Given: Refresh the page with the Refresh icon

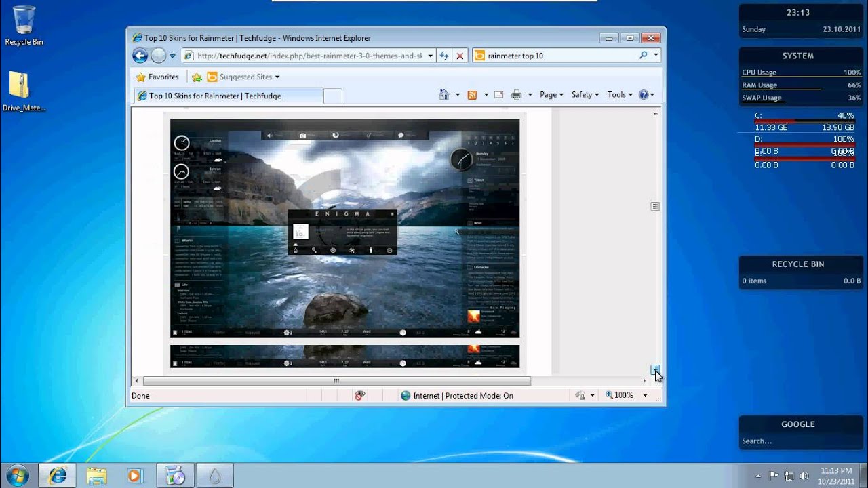Looking at the screenshot, I should point(444,56).
